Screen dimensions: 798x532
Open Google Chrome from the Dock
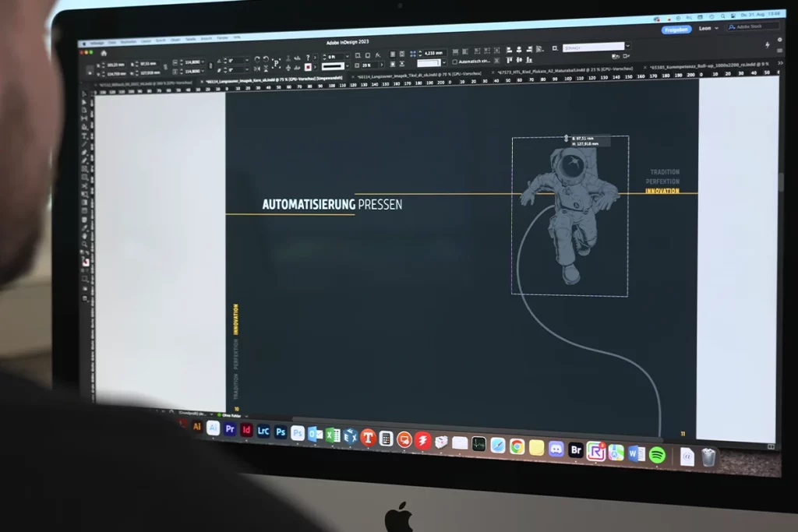click(x=517, y=446)
